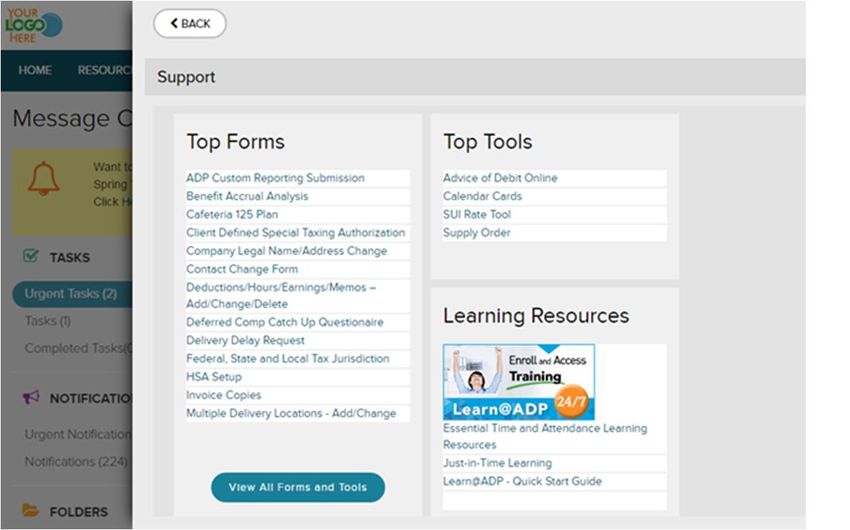Image resolution: width=850 pixels, height=530 pixels.
Task: Click the Notifications megaphone icon
Action: tap(31, 397)
